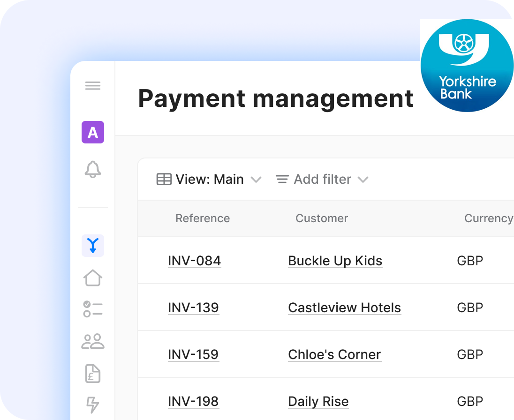514x420 pixels.
Task: Go to Home via house icon
Action: (93, 277)
